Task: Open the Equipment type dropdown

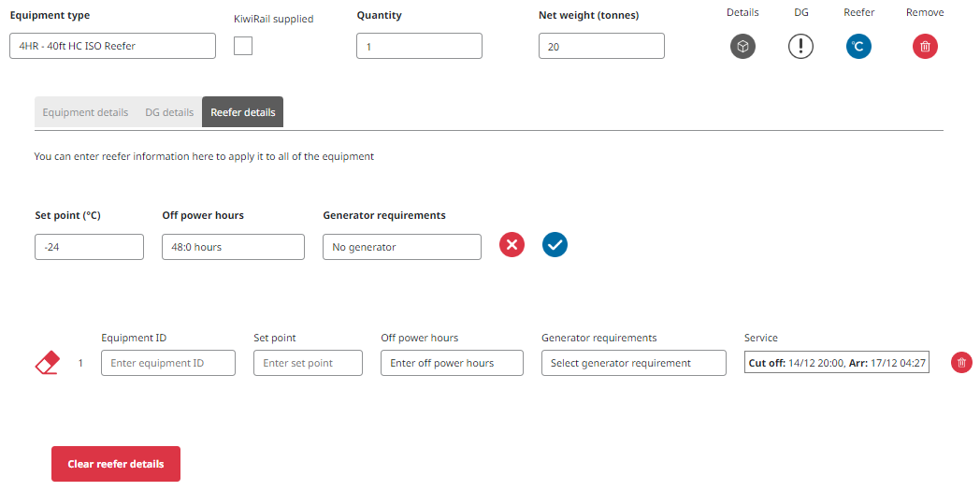Action: (x=112, y=46)
